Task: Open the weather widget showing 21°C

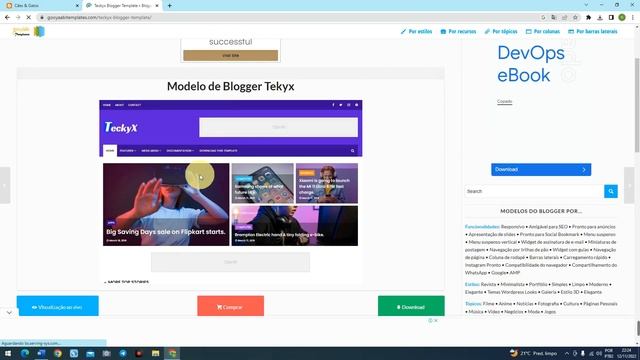Action: [533, 353]
